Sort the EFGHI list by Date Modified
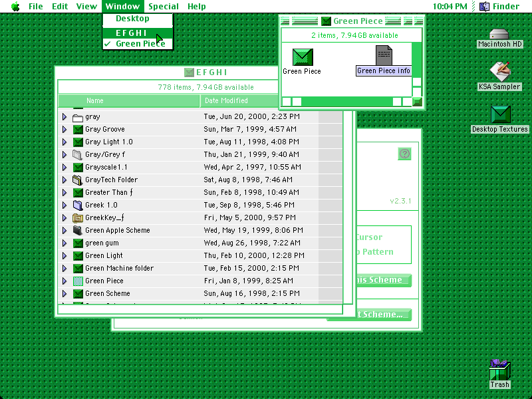The height and width of the screenshot is (399, 532). (239, 101)
